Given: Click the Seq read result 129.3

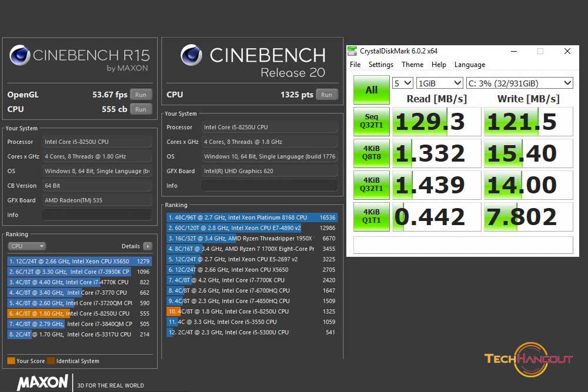Looking at the screenshot, I should tap(436, 122).
